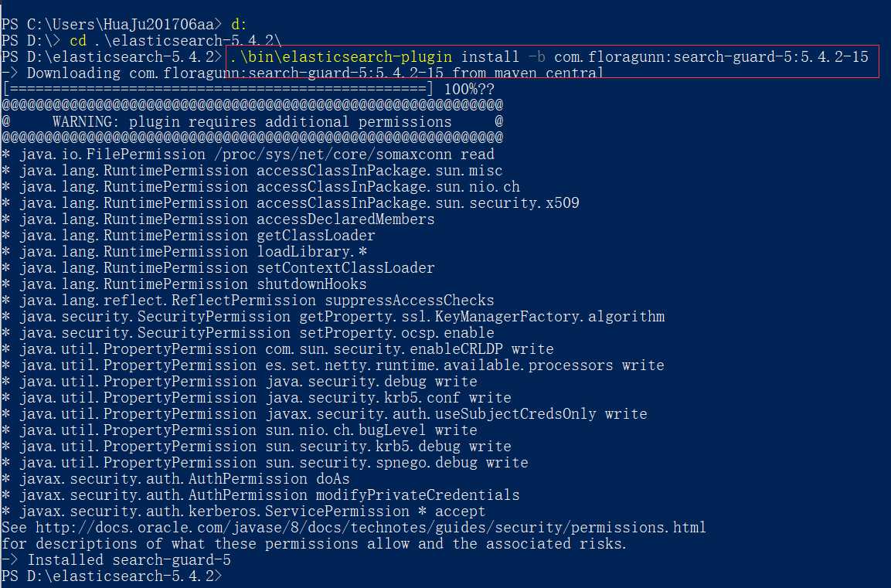The image size is (891, 588).
Task: Click the AuthPermission doAs line
Action: pos(175,479)
